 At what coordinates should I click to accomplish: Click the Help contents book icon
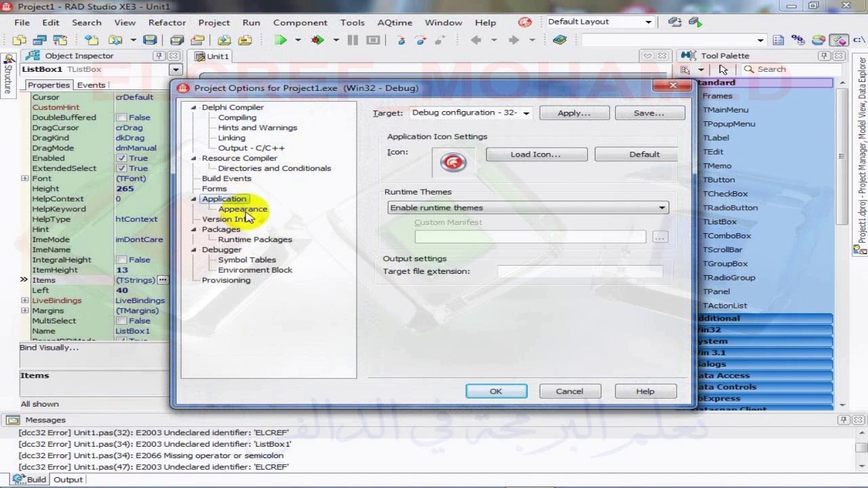coord(559,40)
